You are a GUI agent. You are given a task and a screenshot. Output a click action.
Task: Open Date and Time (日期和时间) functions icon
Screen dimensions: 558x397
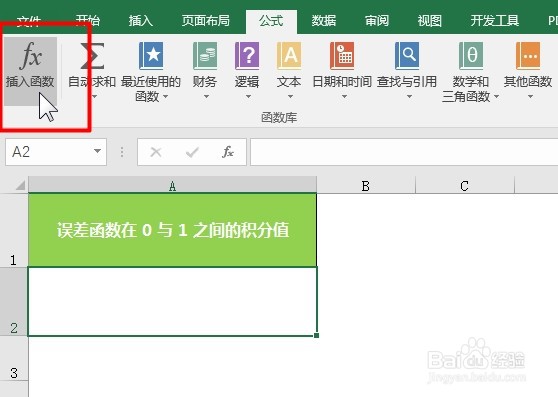[342, 56]
